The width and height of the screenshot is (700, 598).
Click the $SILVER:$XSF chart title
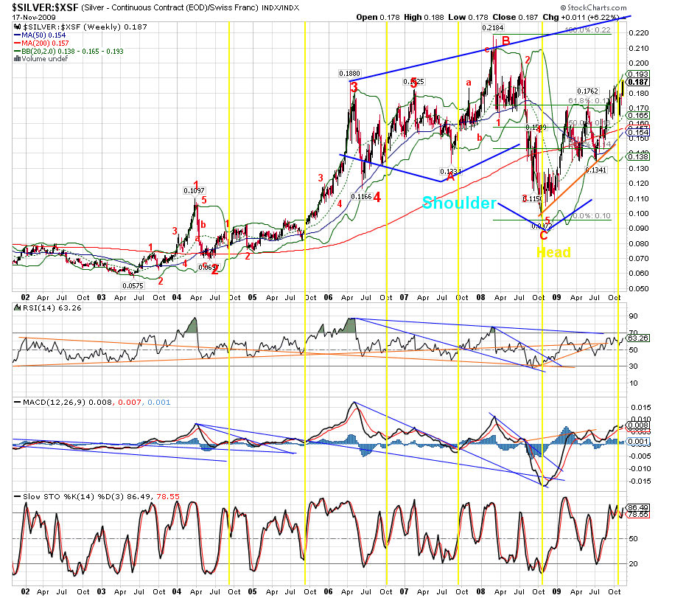click(x=45, y=7)
